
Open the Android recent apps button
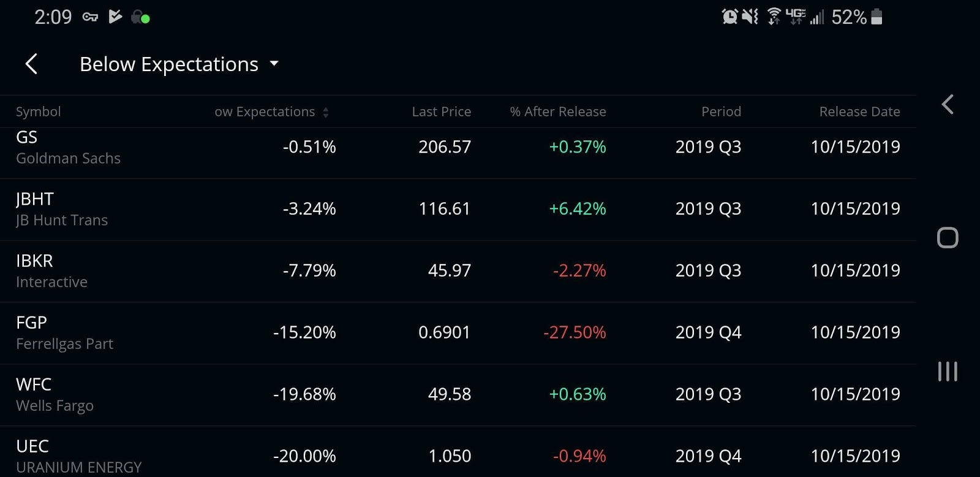[x=948, y=372]
